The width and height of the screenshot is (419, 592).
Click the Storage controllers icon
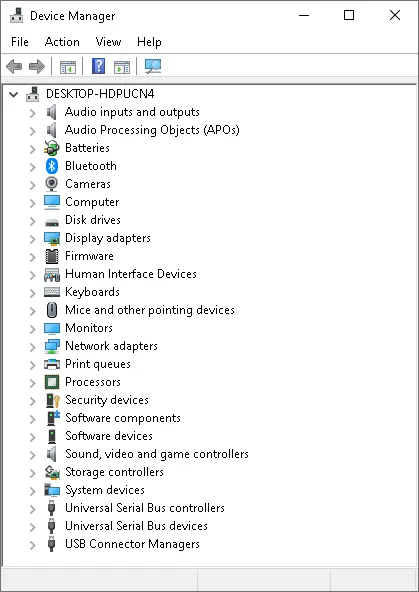pyautogui.click(x=52, y=472)
